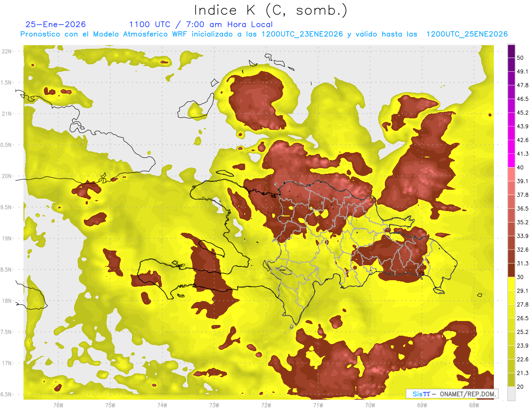Click the colorbar label "35.2"
Screen dimensions: 532x411
point(523,222)
